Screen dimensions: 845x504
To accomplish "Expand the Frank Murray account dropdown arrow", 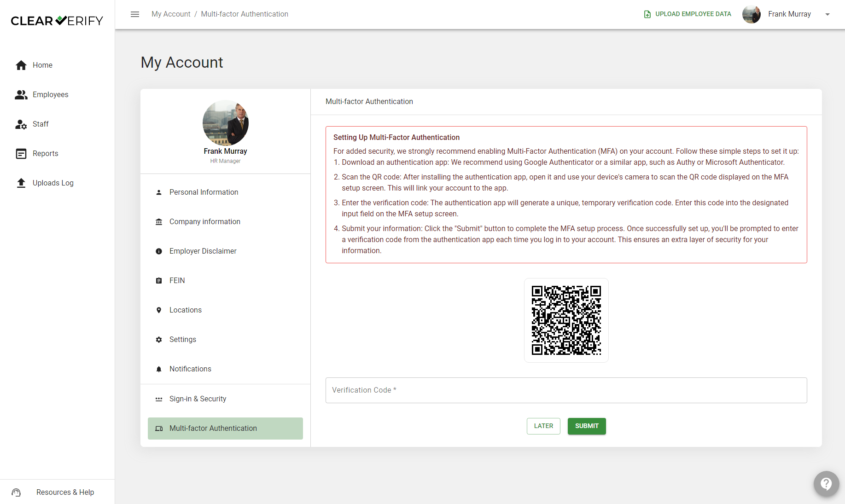I will tap(828, 14).
